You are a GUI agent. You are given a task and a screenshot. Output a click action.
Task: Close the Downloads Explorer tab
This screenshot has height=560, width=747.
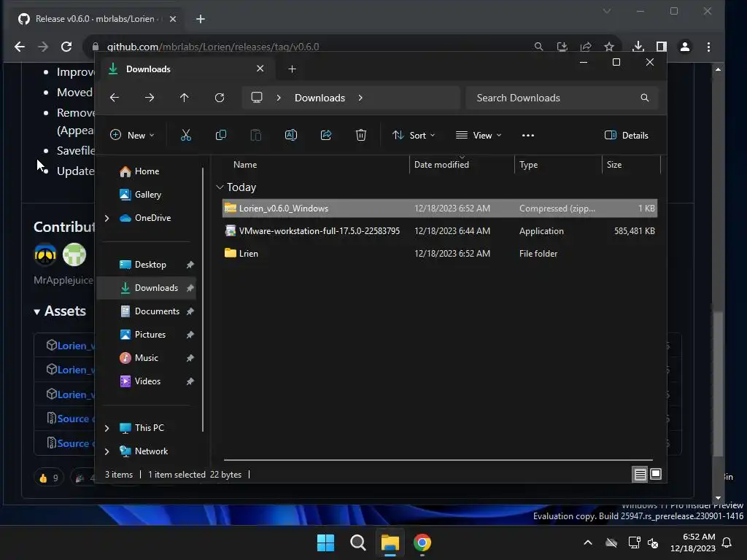(x=260, y=69)
